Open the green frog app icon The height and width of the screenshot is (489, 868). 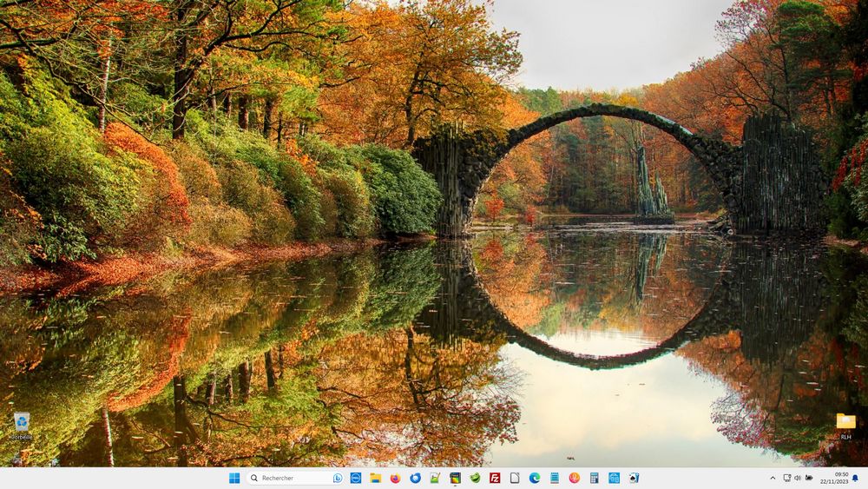coord(475,478)
